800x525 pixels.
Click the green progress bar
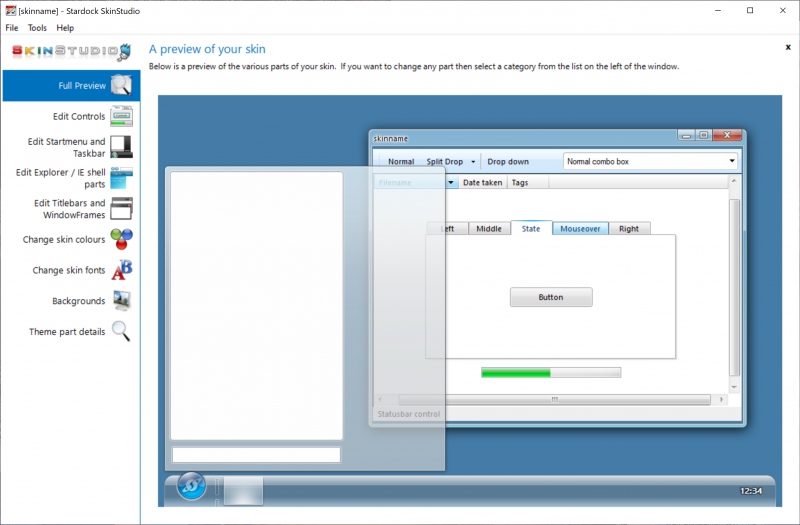pos(551,372)
